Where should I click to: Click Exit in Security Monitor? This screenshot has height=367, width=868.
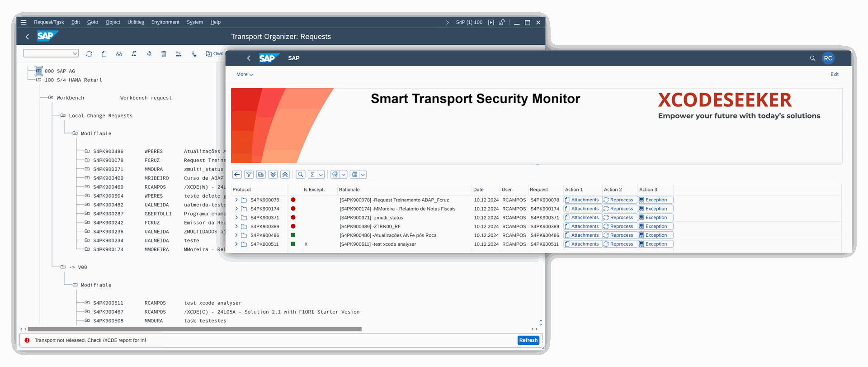834,74
